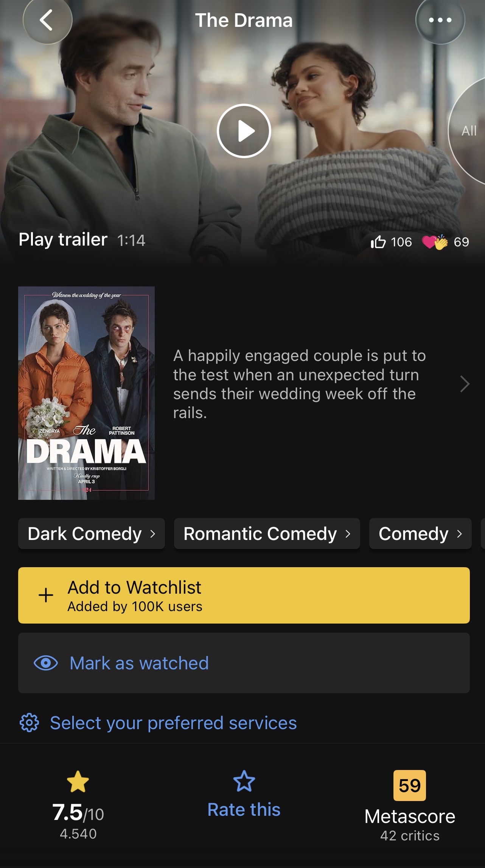Mark The Drama as watched
The height and width of the screenshot is (868, 485).
244,663
